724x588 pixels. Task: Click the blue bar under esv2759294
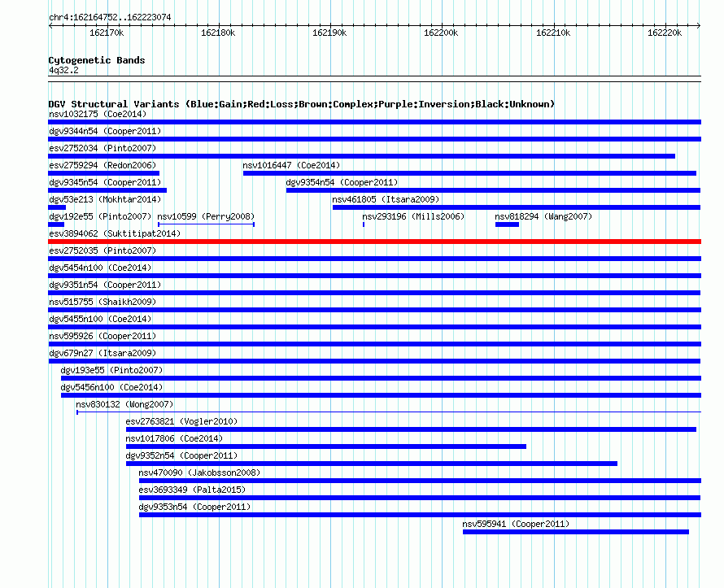tap(104, 173)
